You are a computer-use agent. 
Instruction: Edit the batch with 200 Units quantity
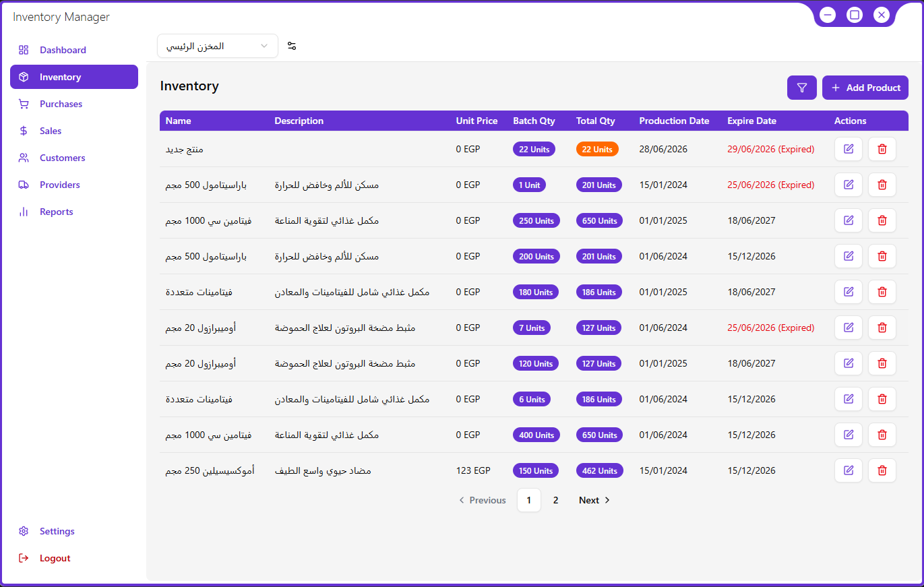click(849, 256)
